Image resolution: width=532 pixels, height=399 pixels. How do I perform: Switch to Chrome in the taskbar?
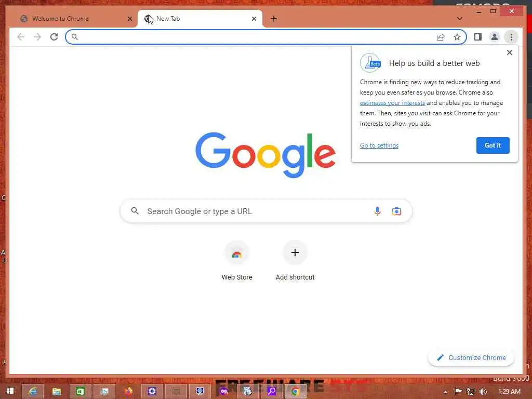coord(295,391)
